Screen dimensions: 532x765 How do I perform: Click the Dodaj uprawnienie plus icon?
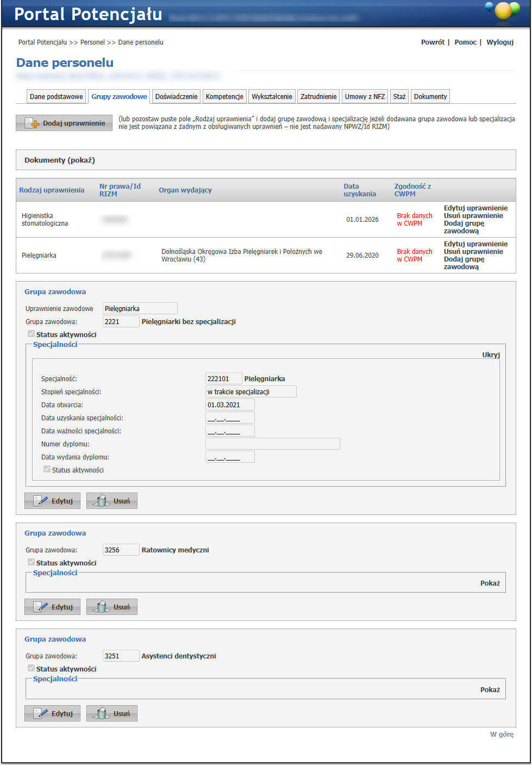point(33,123)
